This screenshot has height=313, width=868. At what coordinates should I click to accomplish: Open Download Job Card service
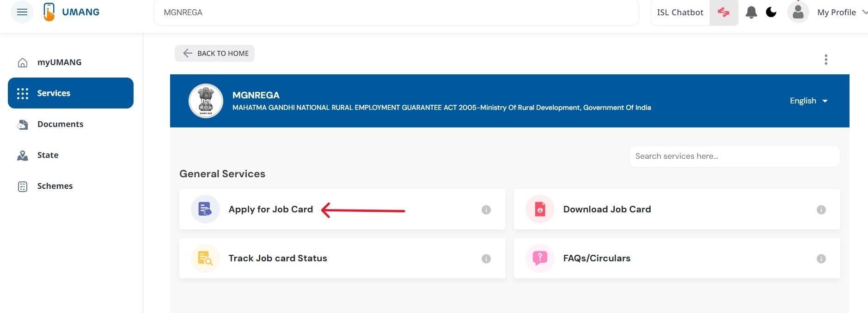click(677, 209)
